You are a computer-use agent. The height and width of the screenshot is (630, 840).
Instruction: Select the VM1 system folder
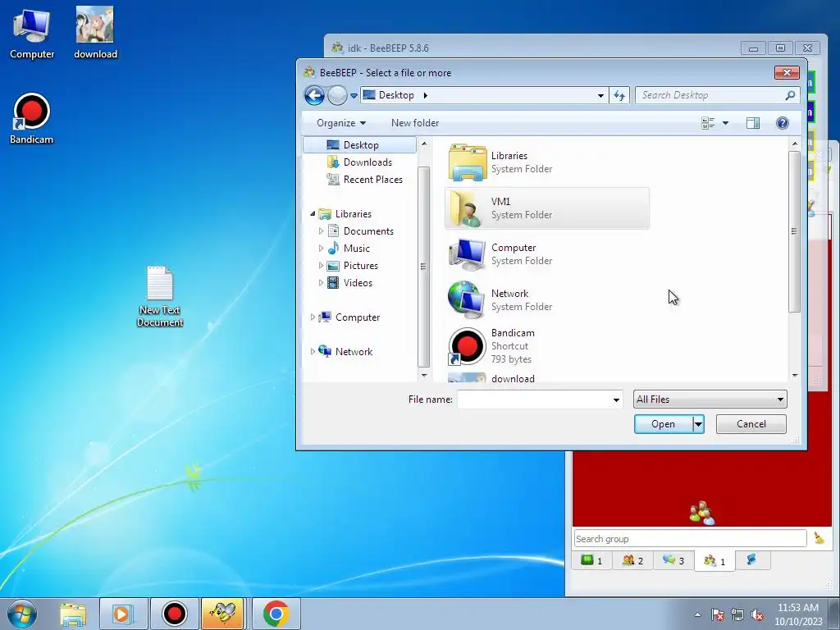[547, 208]
